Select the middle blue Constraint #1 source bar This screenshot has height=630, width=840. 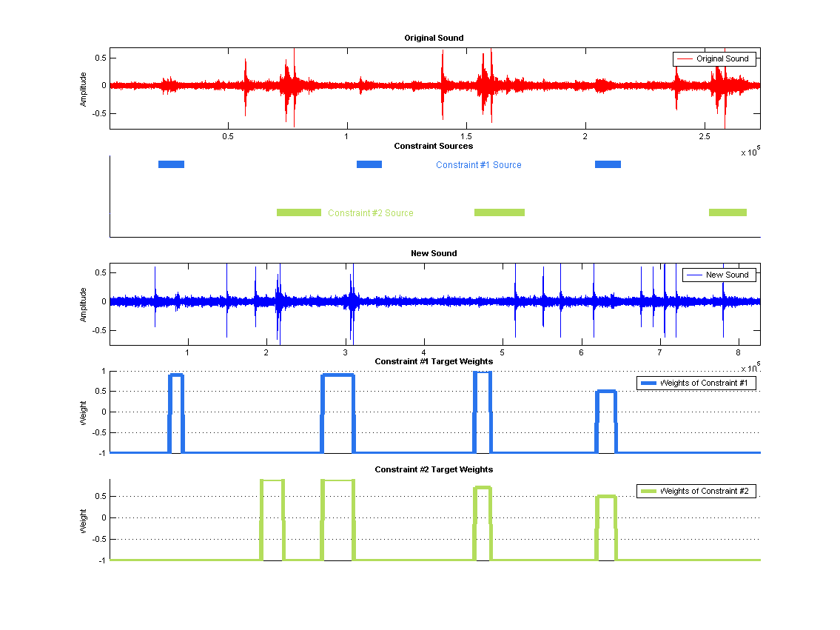[369, 164]
